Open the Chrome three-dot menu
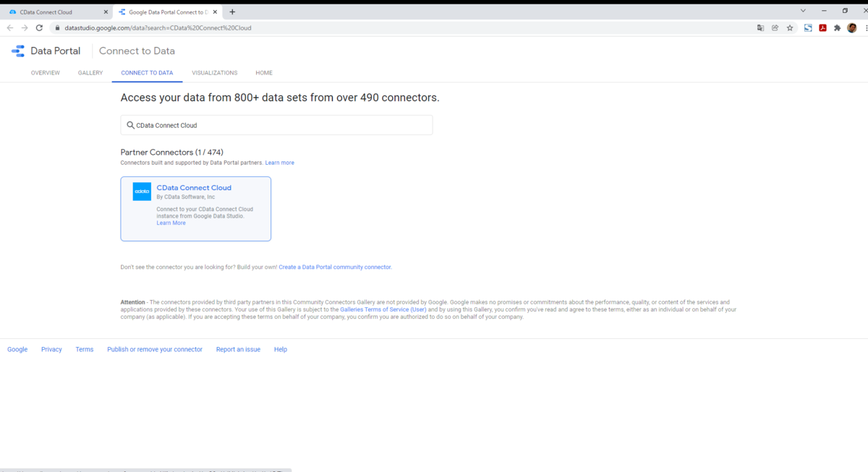 tap(866, 27)
